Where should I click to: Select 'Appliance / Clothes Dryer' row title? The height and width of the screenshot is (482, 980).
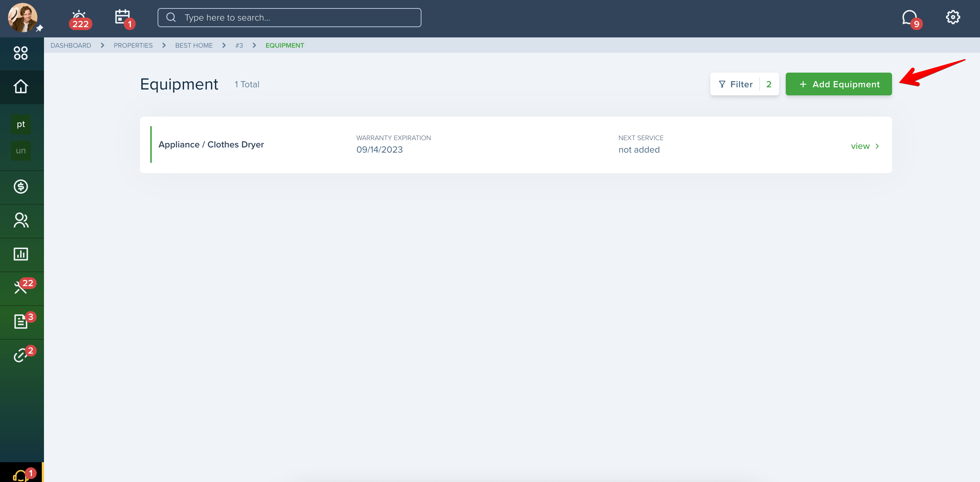tap(211, 145)
